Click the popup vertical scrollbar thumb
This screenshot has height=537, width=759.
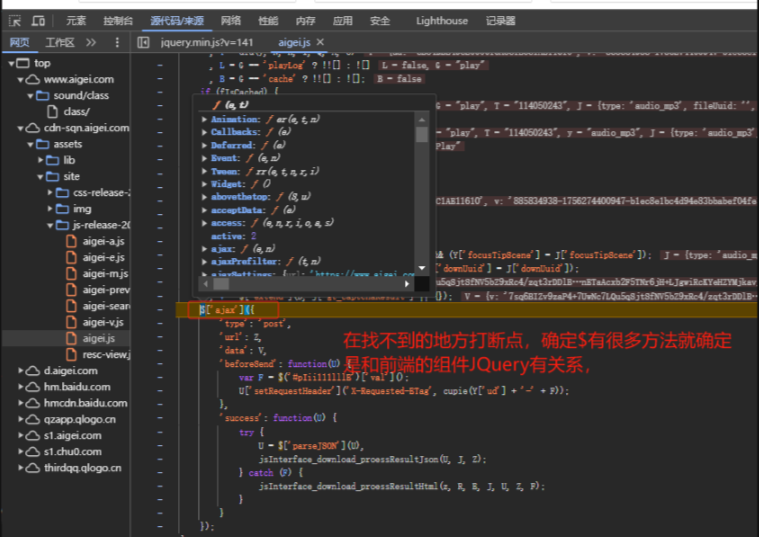point(422,134)
